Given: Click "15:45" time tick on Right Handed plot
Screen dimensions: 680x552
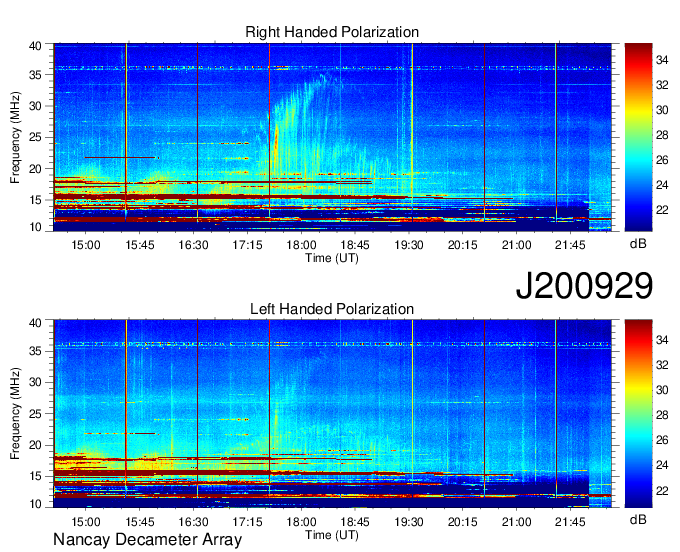Looking at the screenshot, I should tap(140, 245).
